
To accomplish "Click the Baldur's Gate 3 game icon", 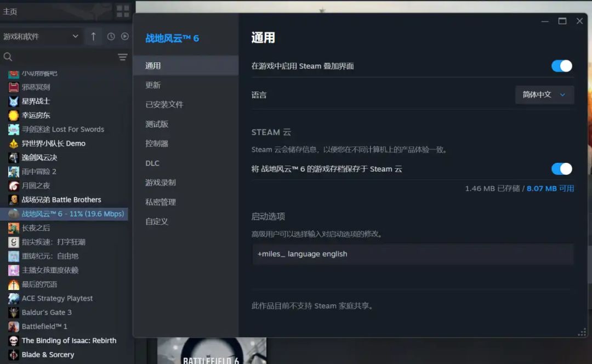I will point(14,312).
